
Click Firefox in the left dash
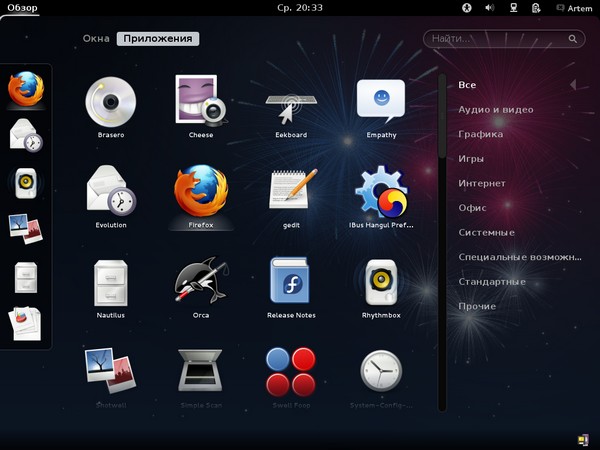click(26, 89)
